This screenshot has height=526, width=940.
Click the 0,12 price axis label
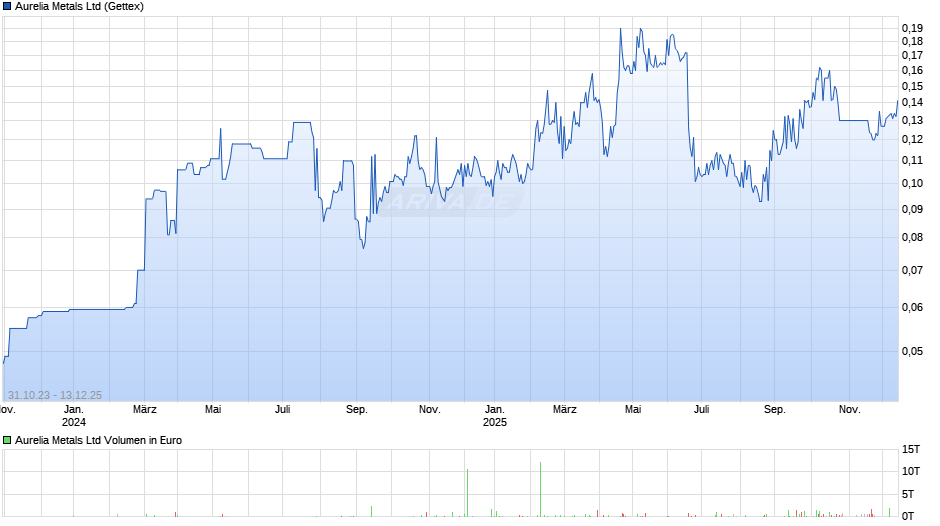[912, 139]
